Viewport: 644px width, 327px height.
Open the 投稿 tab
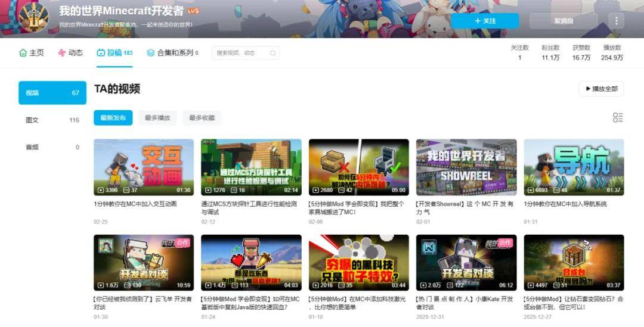(114, 53)
